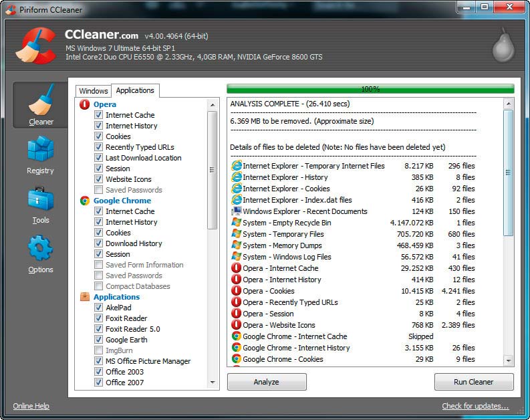The width and height of the screenshot is (530, 420).
Task: Enable Opera Saved Passwords checkbox
Action: pyautogui.click(x=98, y=190)
